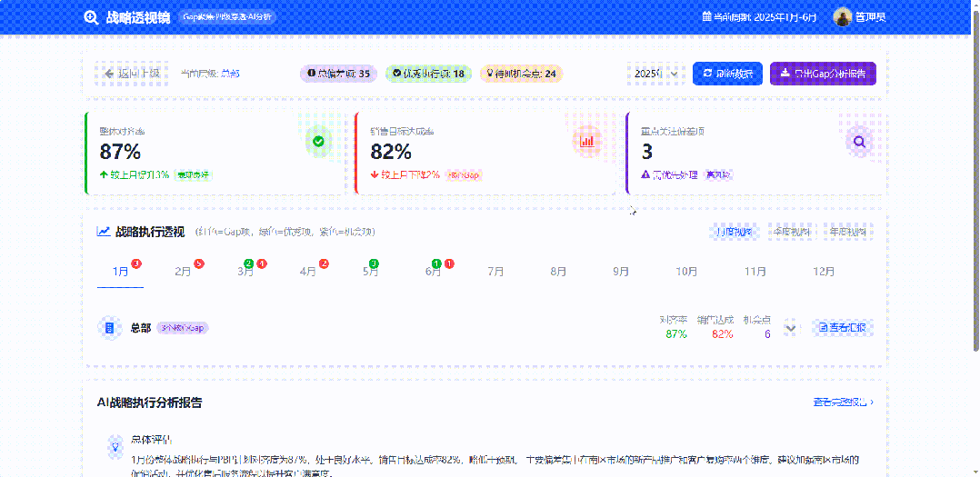Click the calendar icon in the header
This screenshot has width=980, height=477.
(x=706, y=17)
